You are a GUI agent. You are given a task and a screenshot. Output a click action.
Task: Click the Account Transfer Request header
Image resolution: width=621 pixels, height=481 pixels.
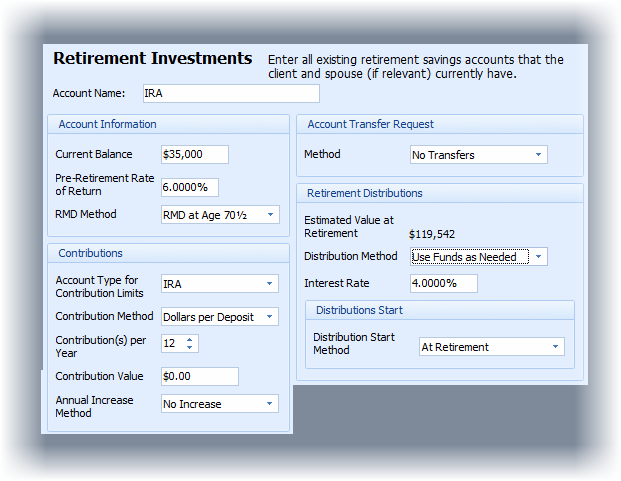click(x=370, y=124)
